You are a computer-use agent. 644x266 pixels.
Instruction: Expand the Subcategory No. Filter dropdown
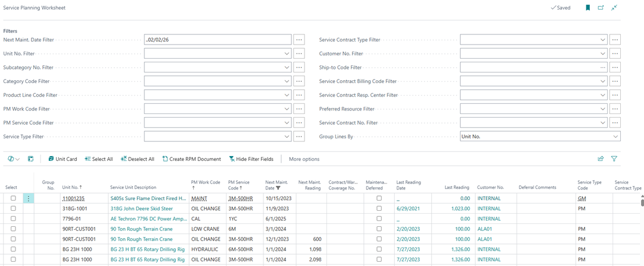tap(287, 67)
